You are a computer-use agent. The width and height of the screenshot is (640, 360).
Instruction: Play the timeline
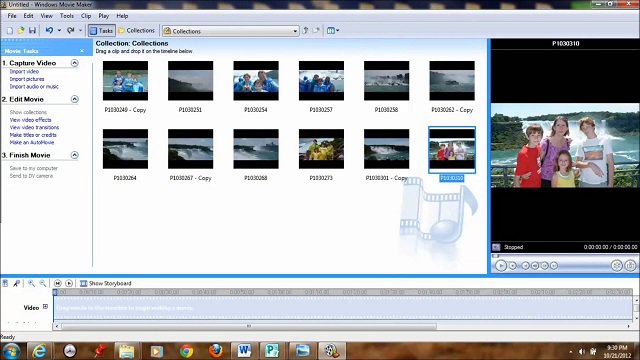(x=69, y=283)
